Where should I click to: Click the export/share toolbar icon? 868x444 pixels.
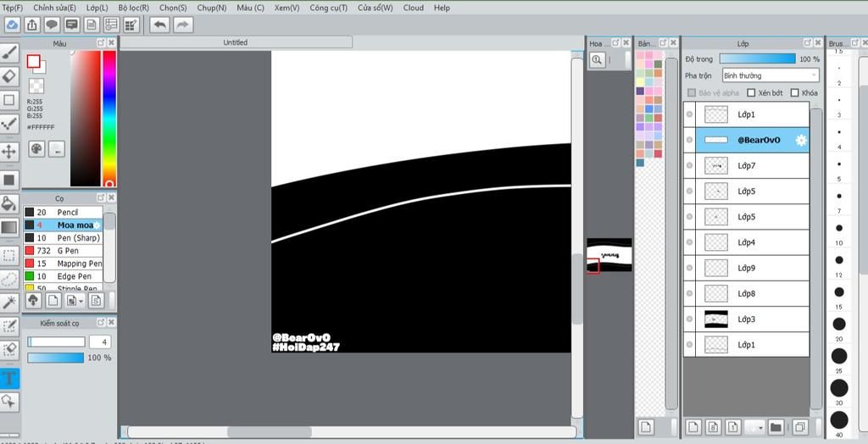coord(32,25)
